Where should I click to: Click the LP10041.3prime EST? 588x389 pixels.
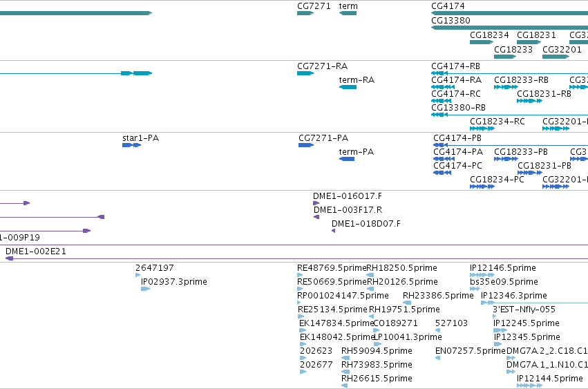[378, 344]
